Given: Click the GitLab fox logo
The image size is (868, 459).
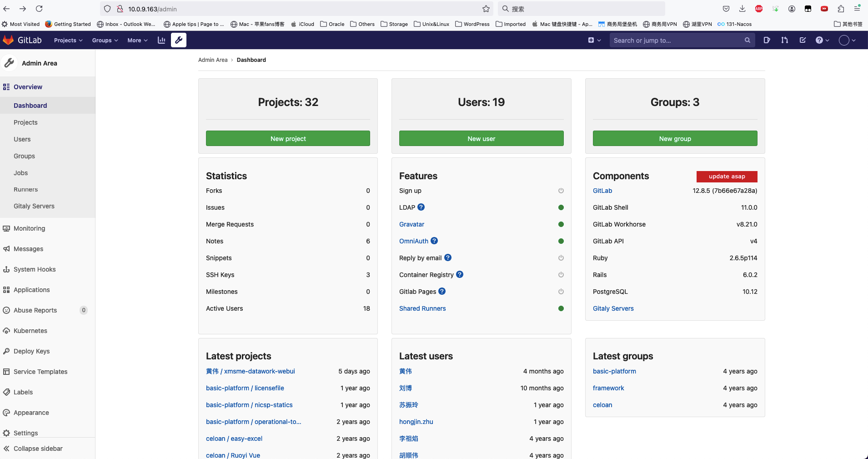Looking at the screenshot, I should pos(8,40).
